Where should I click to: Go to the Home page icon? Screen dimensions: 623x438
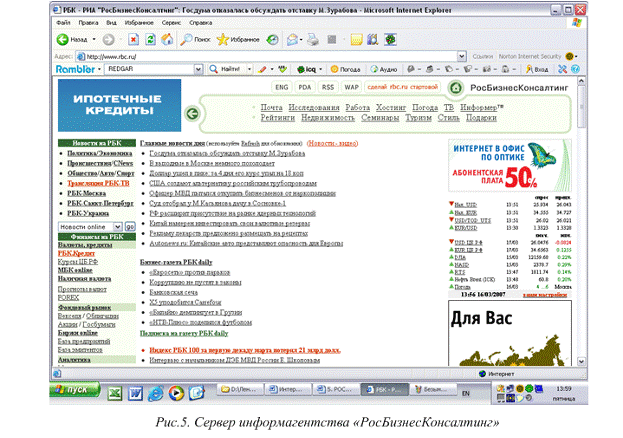click(166, 39)
